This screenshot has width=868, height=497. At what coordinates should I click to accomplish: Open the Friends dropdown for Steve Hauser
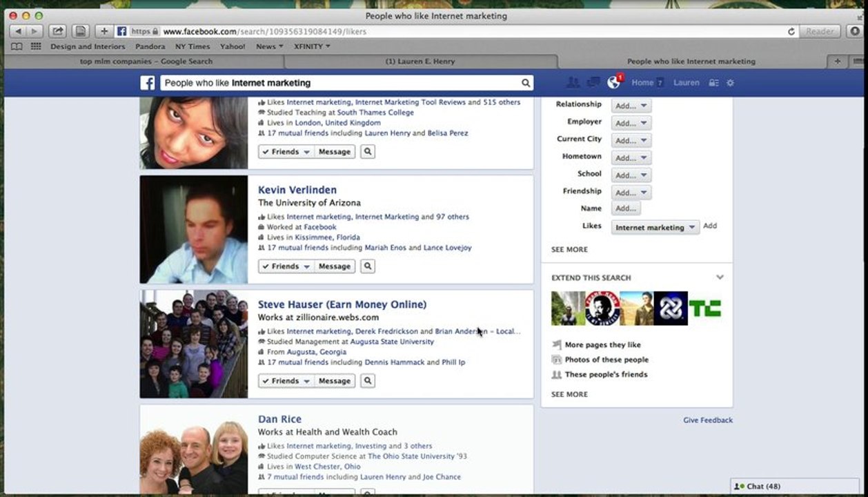286,381
